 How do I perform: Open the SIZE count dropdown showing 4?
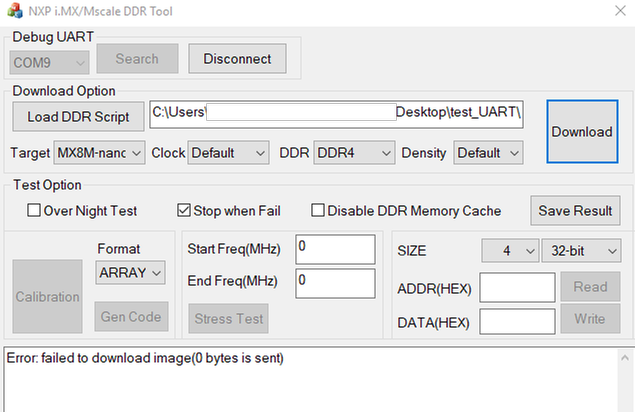pyautogui.click(x=510, y=250)
